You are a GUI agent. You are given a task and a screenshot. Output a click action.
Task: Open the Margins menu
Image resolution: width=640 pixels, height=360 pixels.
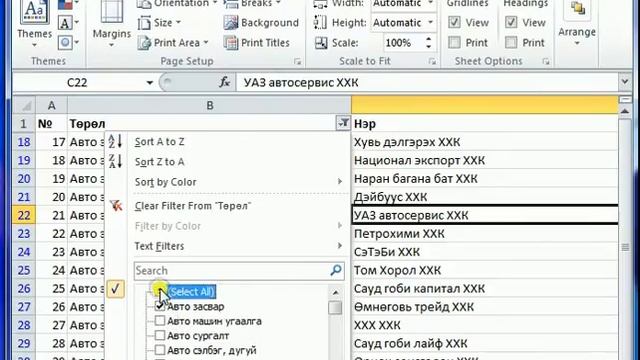click(x=111, y=24)
